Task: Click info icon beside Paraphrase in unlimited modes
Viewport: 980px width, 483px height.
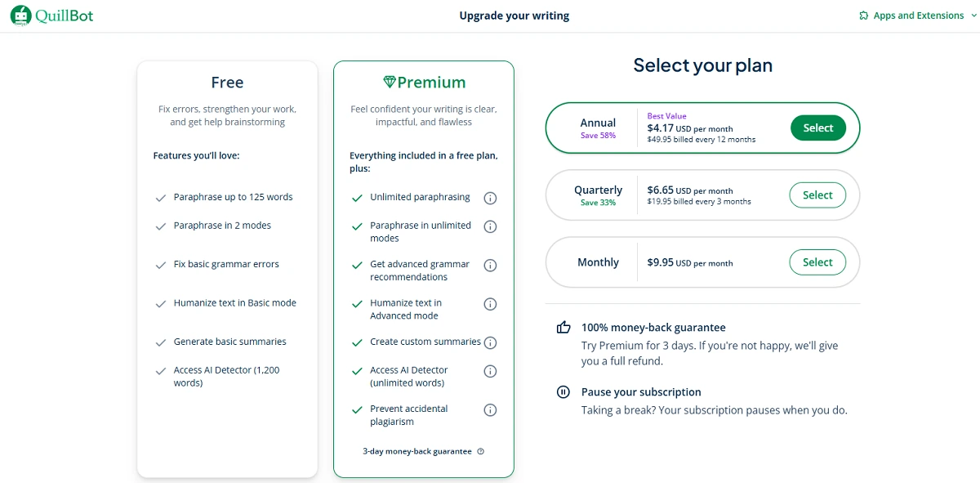Action: (x=490, y=226)
